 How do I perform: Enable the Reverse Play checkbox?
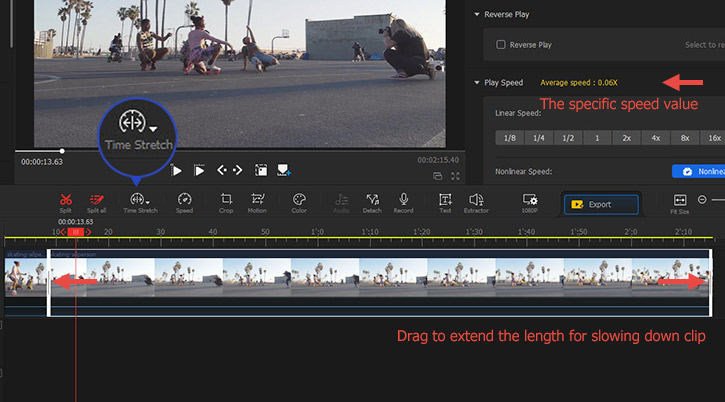[x=502, y=44]
